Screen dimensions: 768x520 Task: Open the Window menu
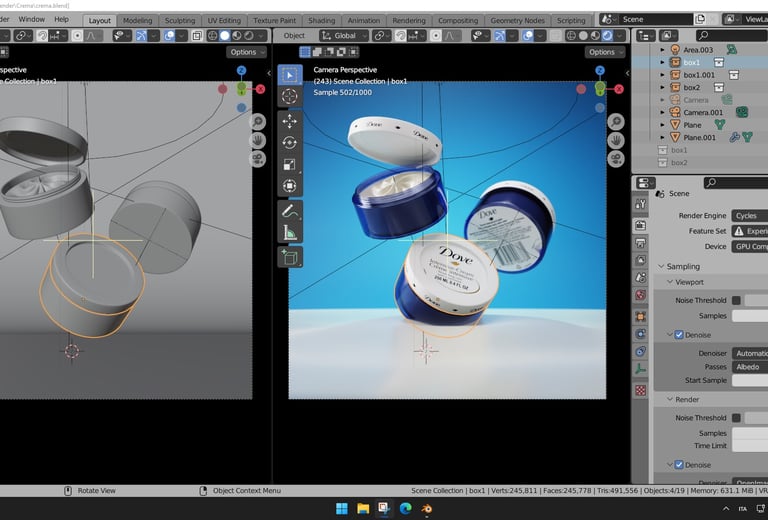click(x=31, y=20)
